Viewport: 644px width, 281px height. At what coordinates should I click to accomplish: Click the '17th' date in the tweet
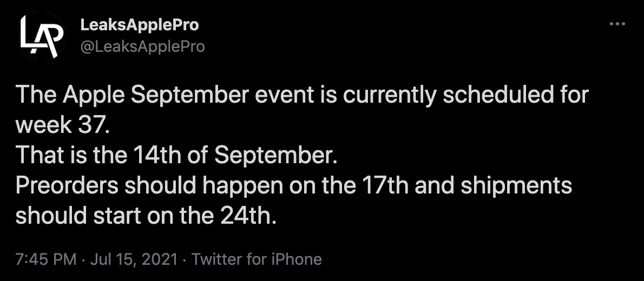tap(385, 185)
